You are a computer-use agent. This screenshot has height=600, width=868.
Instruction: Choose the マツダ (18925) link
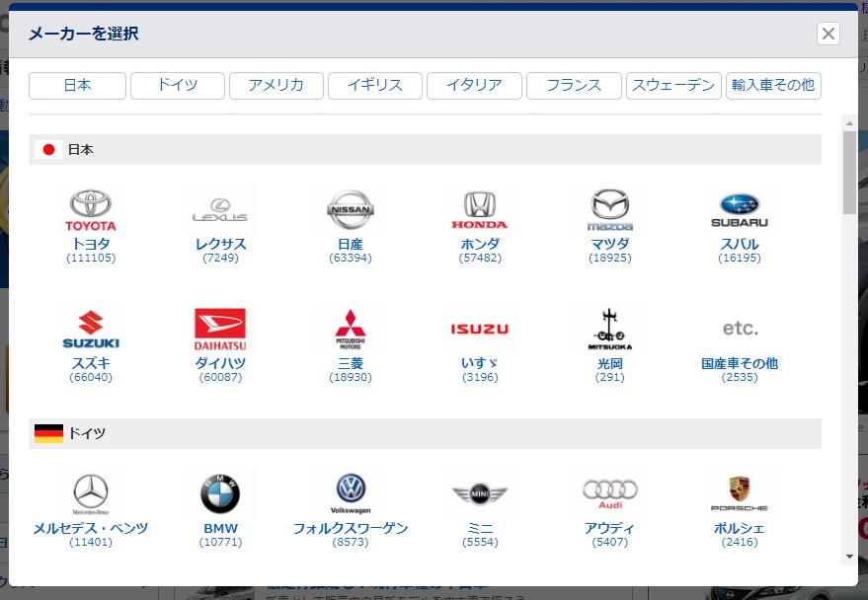[610, 250]
